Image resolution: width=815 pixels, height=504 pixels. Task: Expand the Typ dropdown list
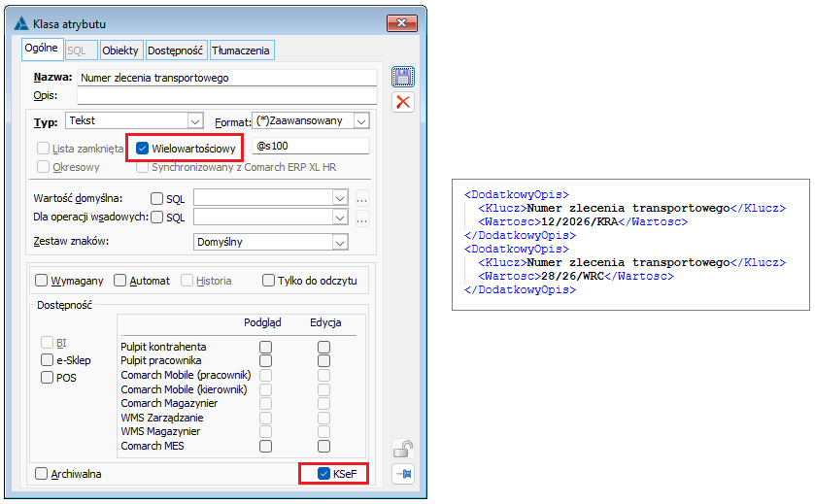click(x=195, y=121)
